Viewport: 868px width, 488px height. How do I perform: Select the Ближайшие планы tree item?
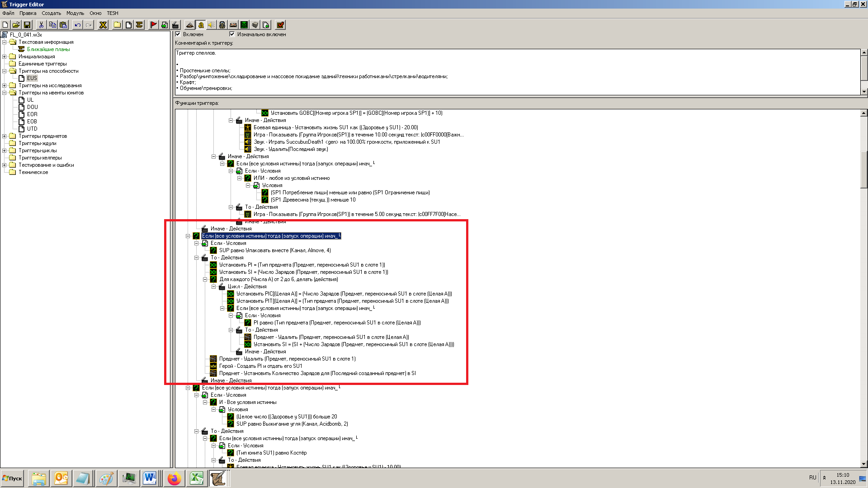(48, 49)
